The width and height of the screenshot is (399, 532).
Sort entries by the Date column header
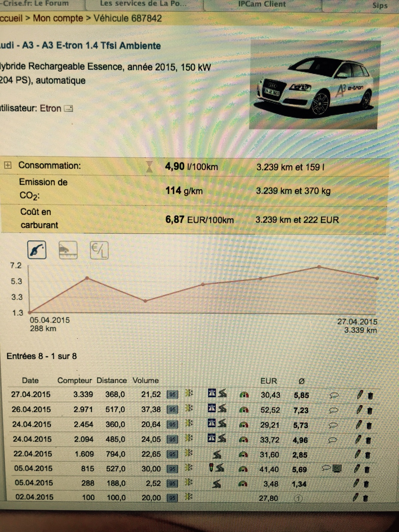click(x=30, y=380)
